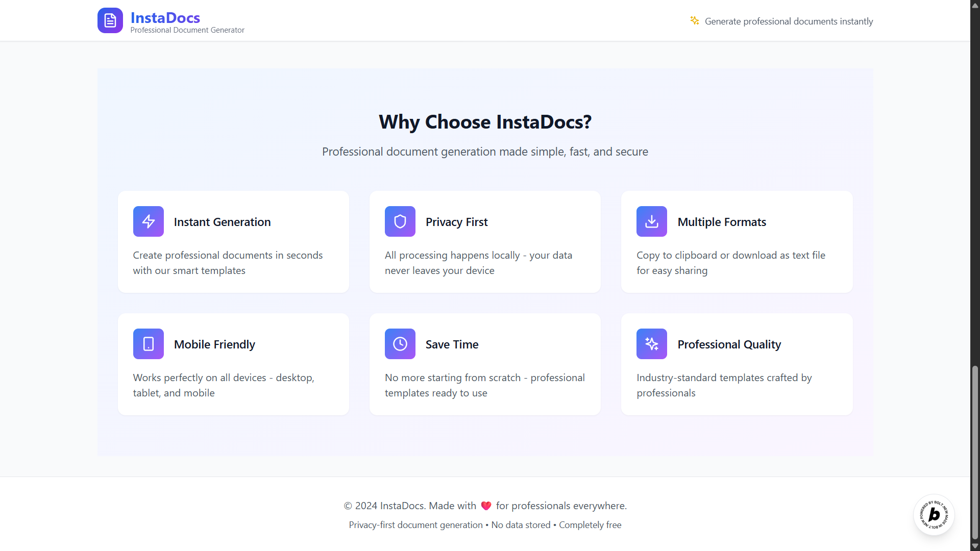This screenshot has height=551, width=980.
Task: Click the scrollbar down arrow
Action: click(x=975, y=546)
